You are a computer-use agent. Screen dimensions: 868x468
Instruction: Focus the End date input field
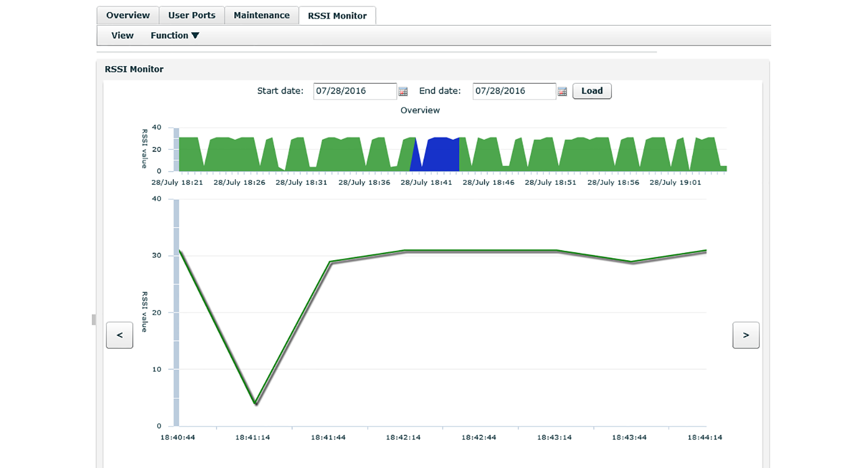pos(514,91)
